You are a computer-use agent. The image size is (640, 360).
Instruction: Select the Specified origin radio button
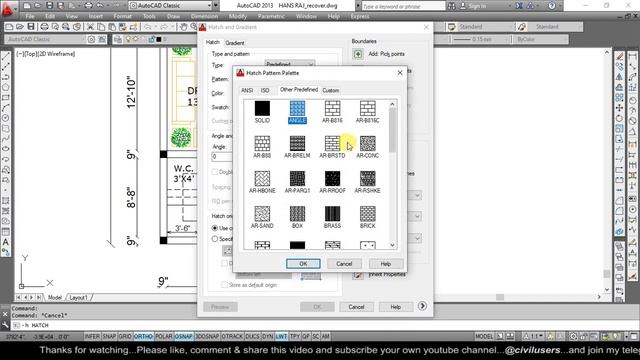pos(215,239)
